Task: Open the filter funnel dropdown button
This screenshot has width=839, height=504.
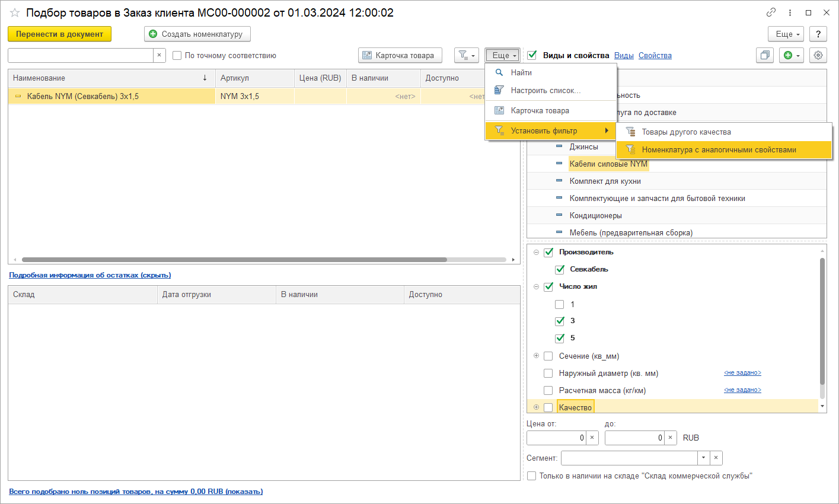Action: click(466, 55)
